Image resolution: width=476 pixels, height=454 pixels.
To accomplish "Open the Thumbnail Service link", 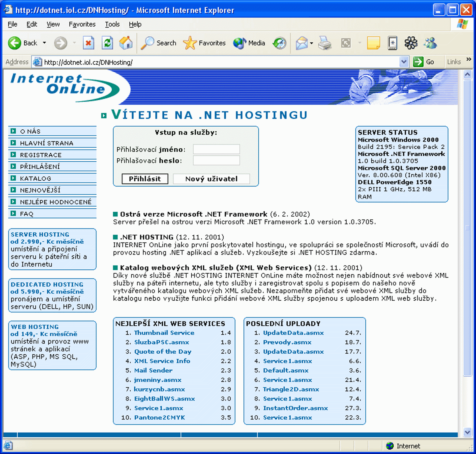I will (164, 333).
